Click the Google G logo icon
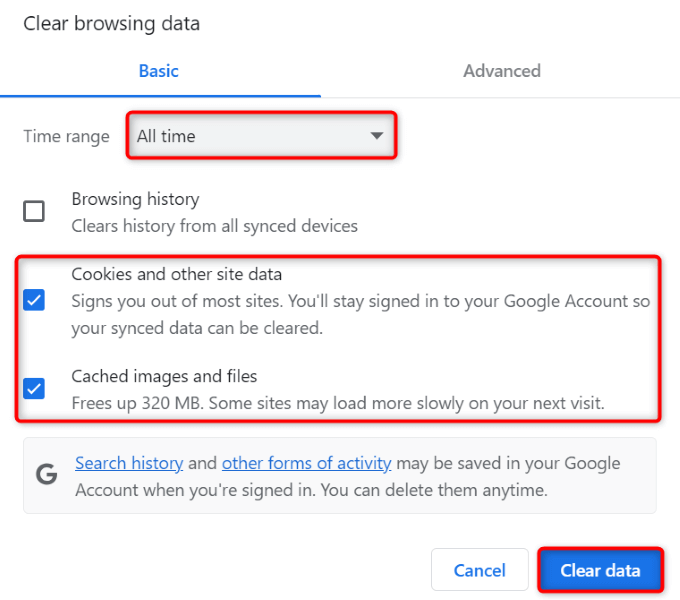The image size is (680, 600). pyautogui.click(x=47, y=475)
